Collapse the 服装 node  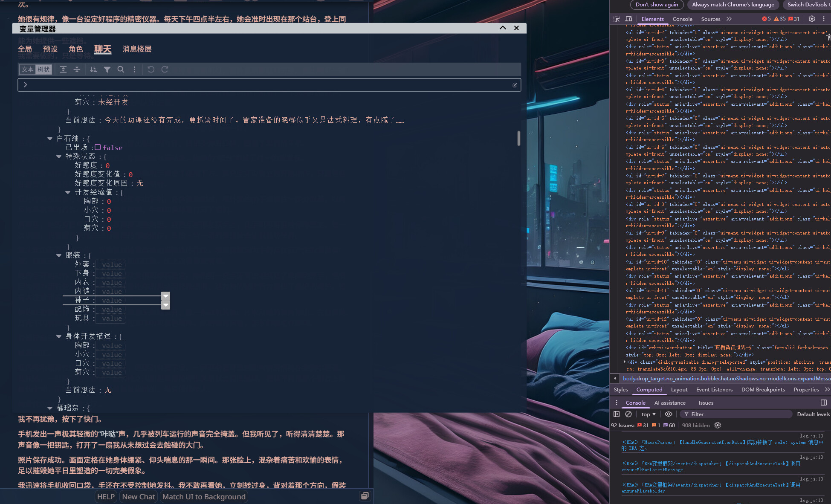[x=59, y=255]
